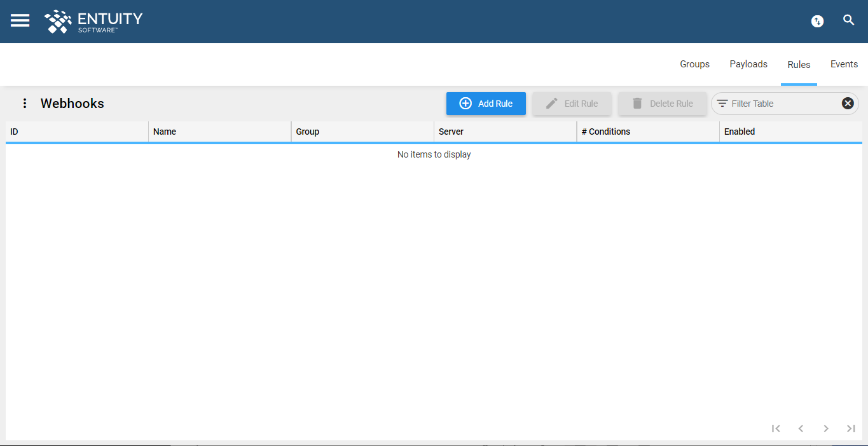Open the Webhooks options kebab menu
868x446 pixels.
tap(25, 103)
